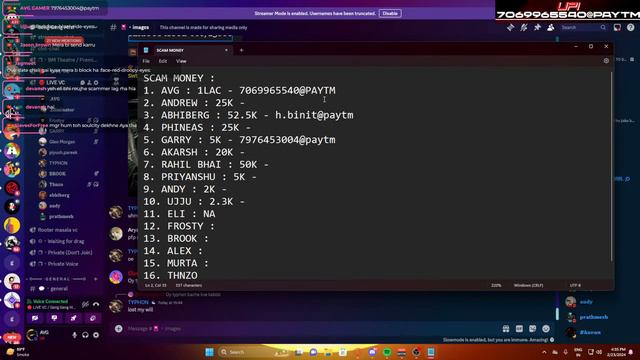Click the Ln, Col indicator in status bar
This screenshot has width=640, height=360.
tap(156, 285)
